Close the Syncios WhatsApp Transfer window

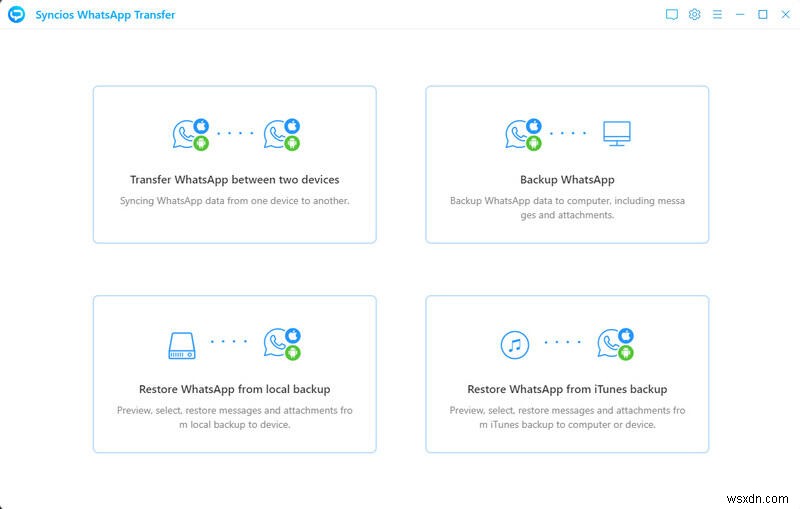(x=786, y=14)
